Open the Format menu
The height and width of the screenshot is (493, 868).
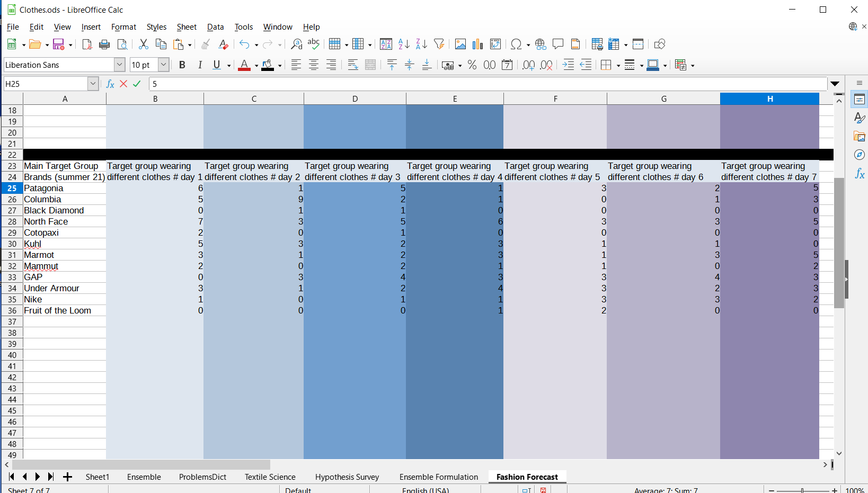pos(123,27)
